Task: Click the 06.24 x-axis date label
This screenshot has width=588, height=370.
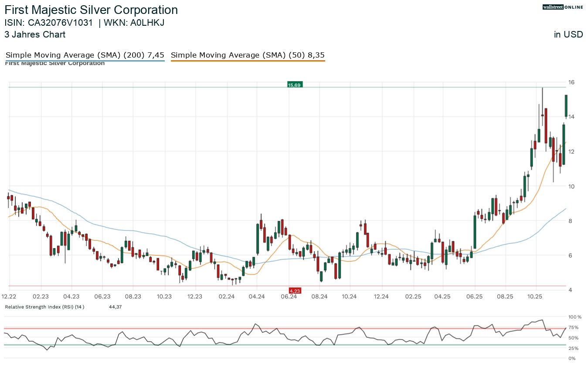Action: coord(289,297)
